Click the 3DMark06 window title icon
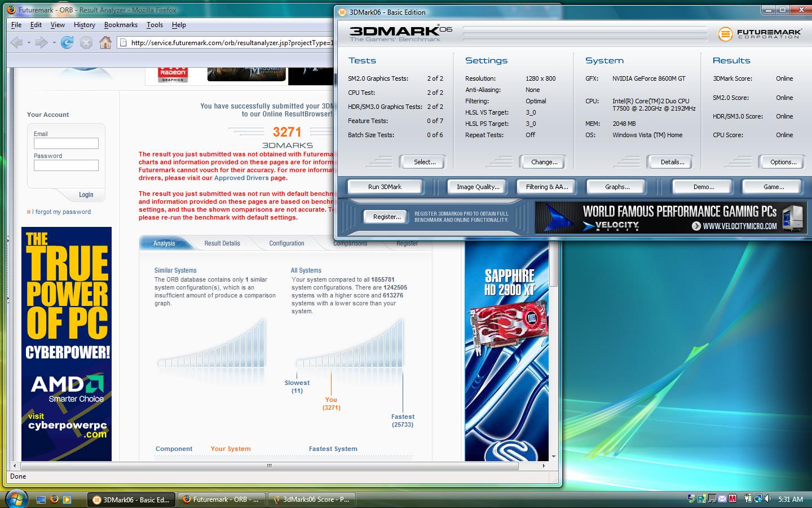This screenshot has height=508, width=812. [343, 12]
